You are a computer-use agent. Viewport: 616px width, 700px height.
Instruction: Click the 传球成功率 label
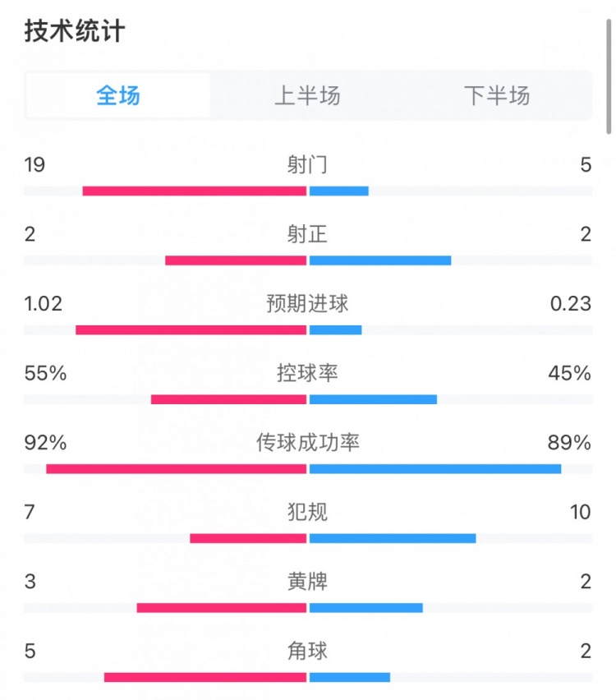pos(307,442)
